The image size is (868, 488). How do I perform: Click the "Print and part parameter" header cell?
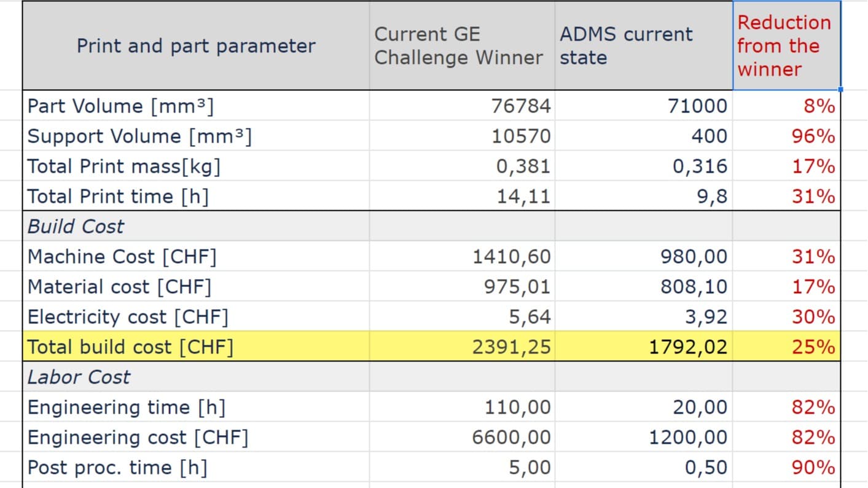point(195,45)
